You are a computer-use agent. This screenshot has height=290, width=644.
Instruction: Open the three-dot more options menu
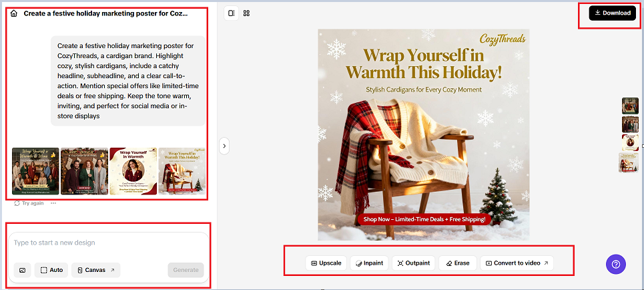click(53, 203)
